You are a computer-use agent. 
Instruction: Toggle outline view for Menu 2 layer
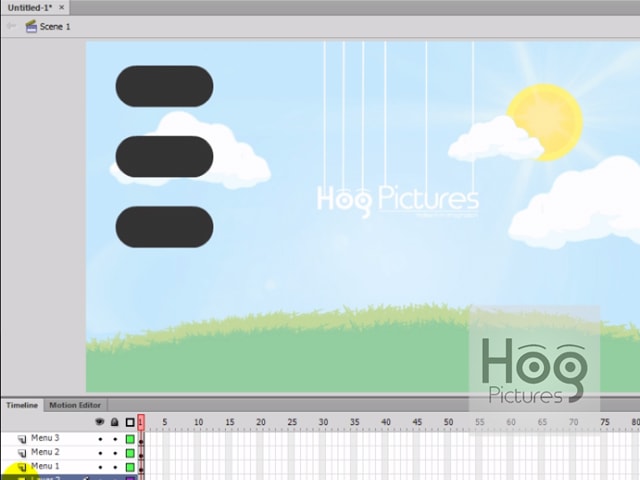(130, 453)
